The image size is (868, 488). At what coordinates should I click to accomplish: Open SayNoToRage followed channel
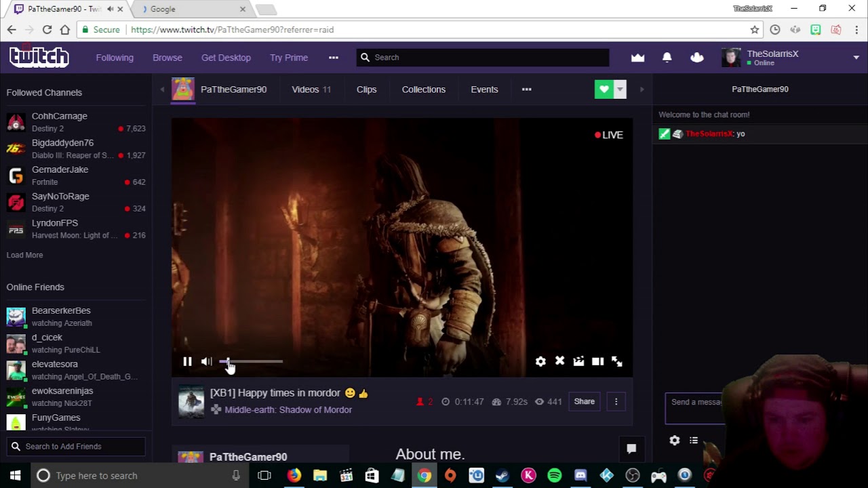[76, 202]
